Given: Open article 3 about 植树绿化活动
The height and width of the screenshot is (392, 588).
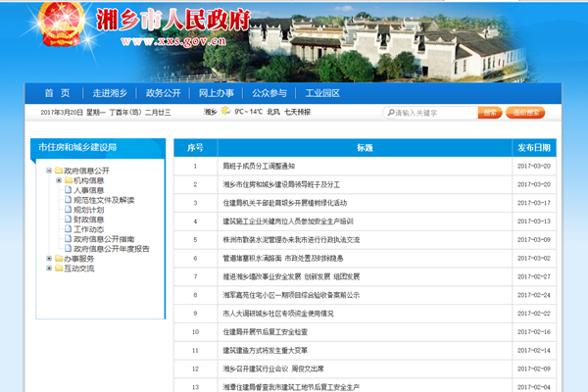Looking at the screenshot, I should click(x=284, y=203).
